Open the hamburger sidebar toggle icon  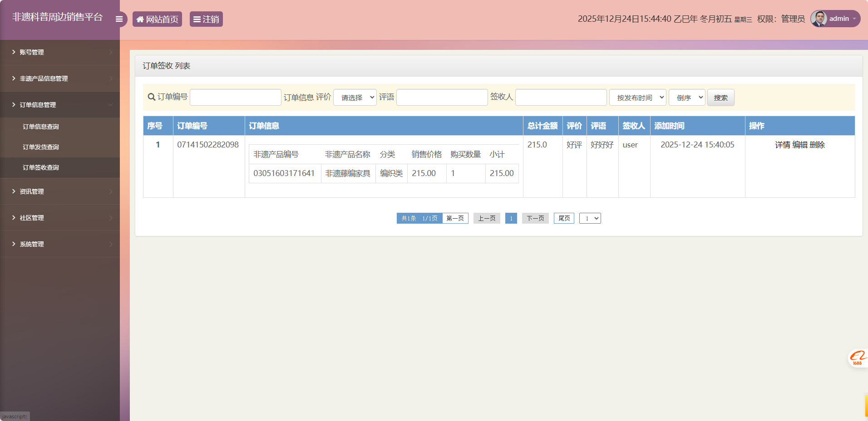point(119,19)
